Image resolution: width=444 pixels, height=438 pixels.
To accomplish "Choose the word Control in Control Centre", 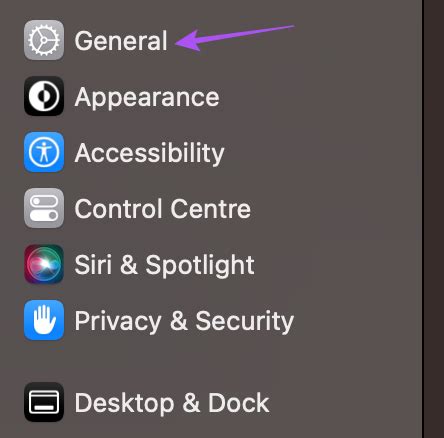I will 118,209.
